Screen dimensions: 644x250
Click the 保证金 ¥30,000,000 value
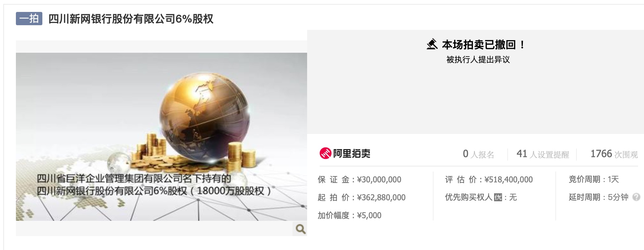[x=379, y=180]
